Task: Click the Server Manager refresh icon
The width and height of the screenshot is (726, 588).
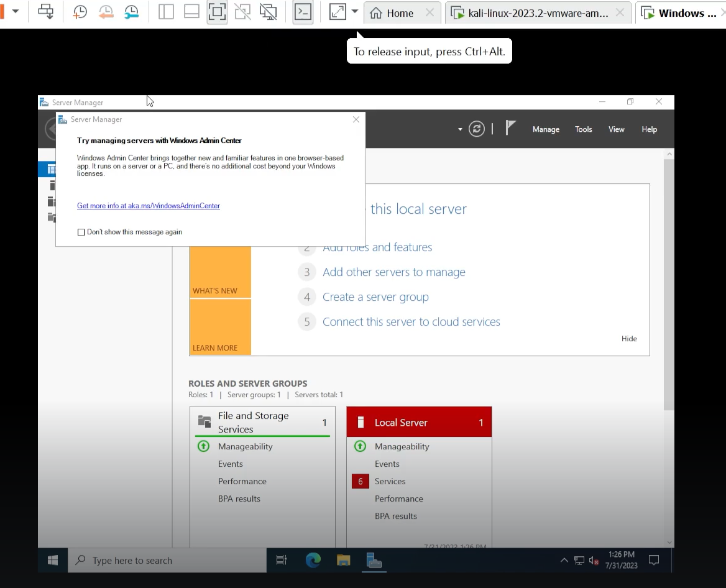Action: point(476,129)
